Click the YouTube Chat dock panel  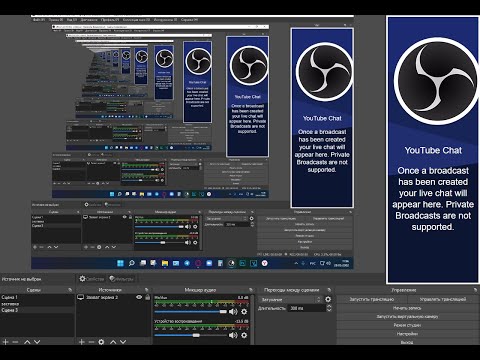(x=433, y=149)
